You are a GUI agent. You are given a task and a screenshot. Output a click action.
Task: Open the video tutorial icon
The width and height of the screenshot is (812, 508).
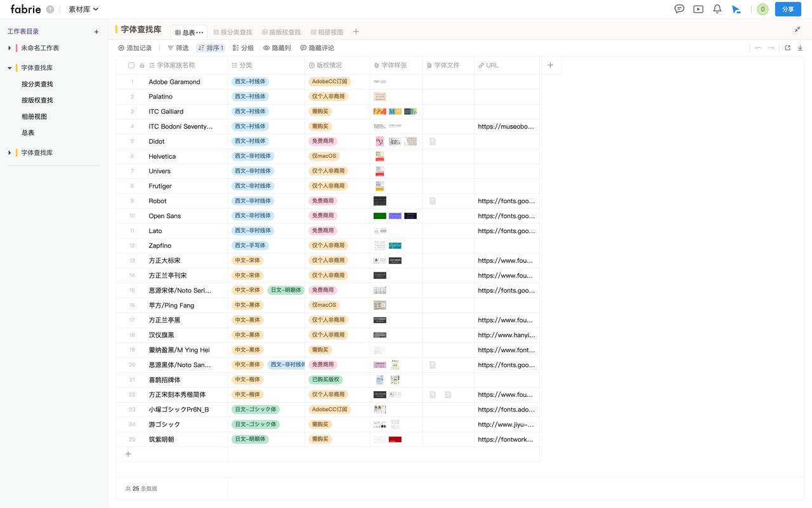pyautogui.click(x=698, y=9)
